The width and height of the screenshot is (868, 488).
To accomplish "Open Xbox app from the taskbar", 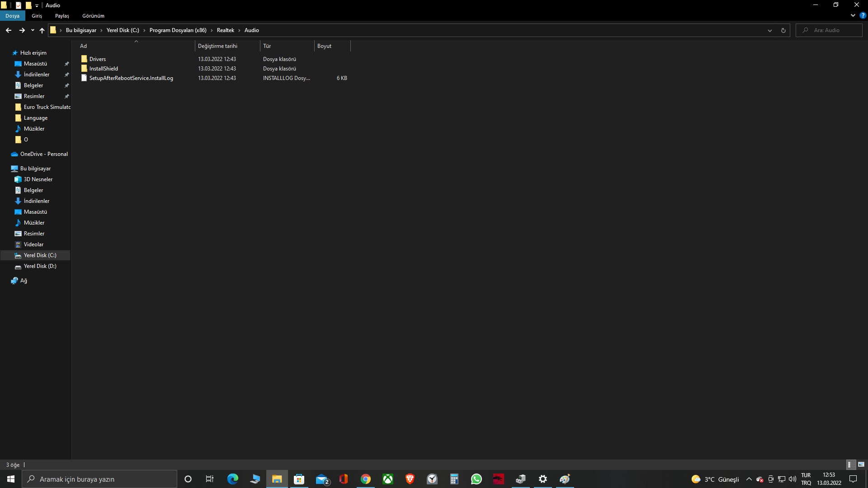I will pyautogui.click(x=388, y=479).
